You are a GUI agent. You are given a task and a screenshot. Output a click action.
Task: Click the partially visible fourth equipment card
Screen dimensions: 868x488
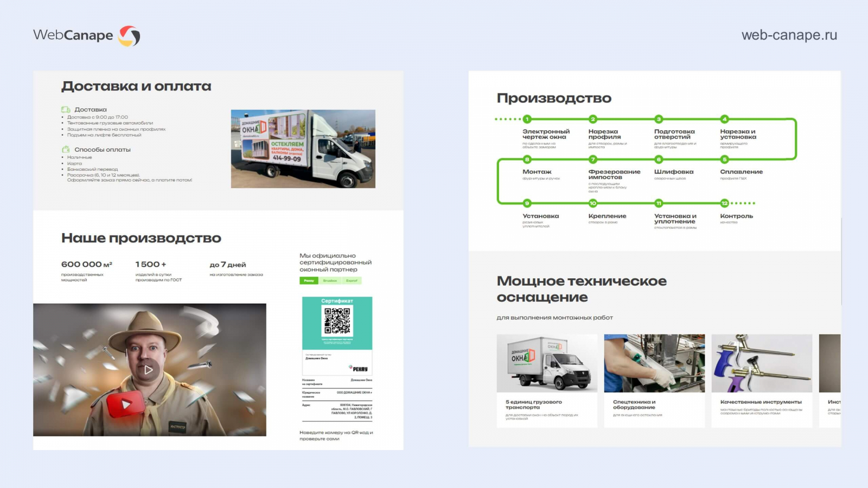pyautogui.click(x=829, y=381)
